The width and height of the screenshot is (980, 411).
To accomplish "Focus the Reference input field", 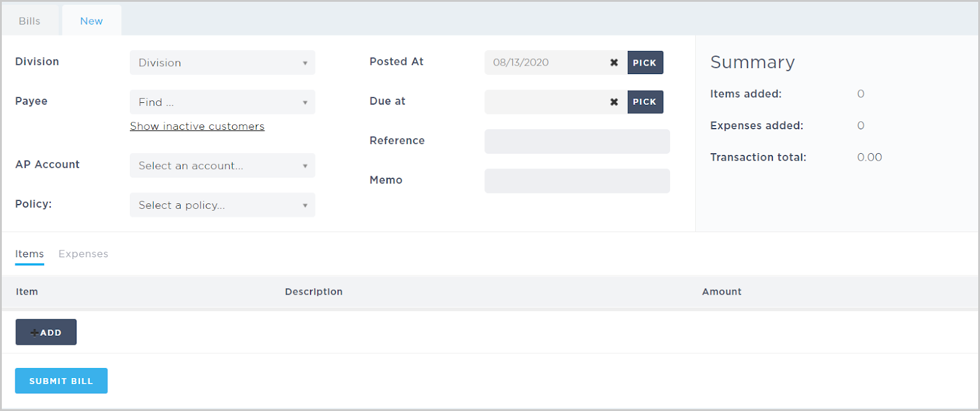I will [577, 141].
